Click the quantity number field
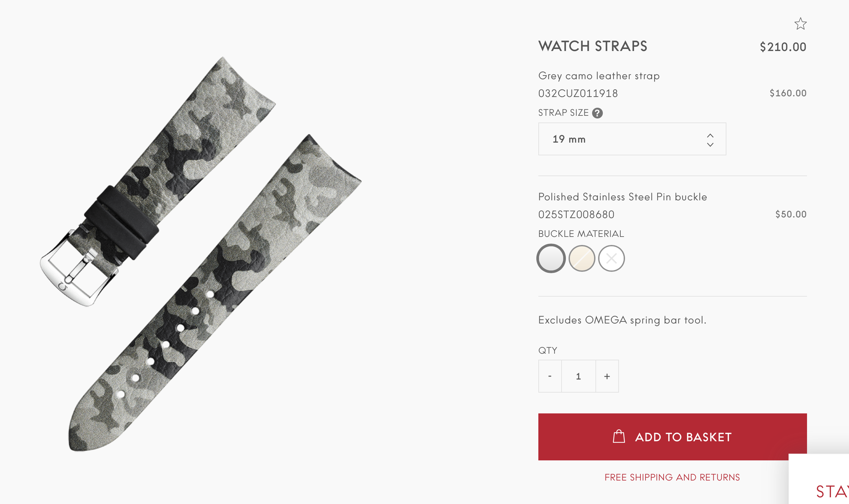Image resolution: width=849 pixels, height=504 pixels. pos(578,376)
